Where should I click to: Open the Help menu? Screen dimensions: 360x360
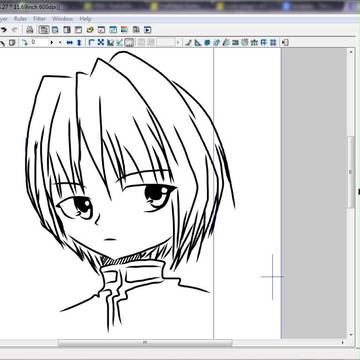pos(86,19)
